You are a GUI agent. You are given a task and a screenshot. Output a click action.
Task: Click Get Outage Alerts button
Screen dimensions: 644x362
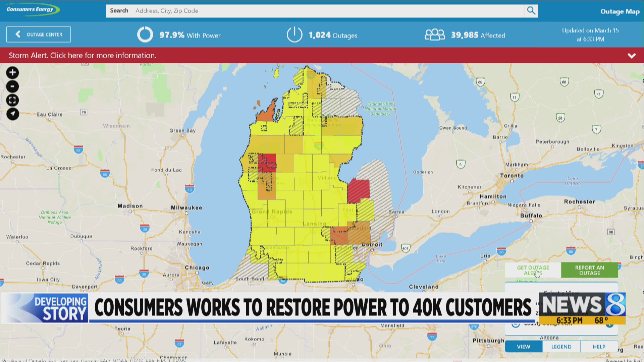click(x=533, y=270)
